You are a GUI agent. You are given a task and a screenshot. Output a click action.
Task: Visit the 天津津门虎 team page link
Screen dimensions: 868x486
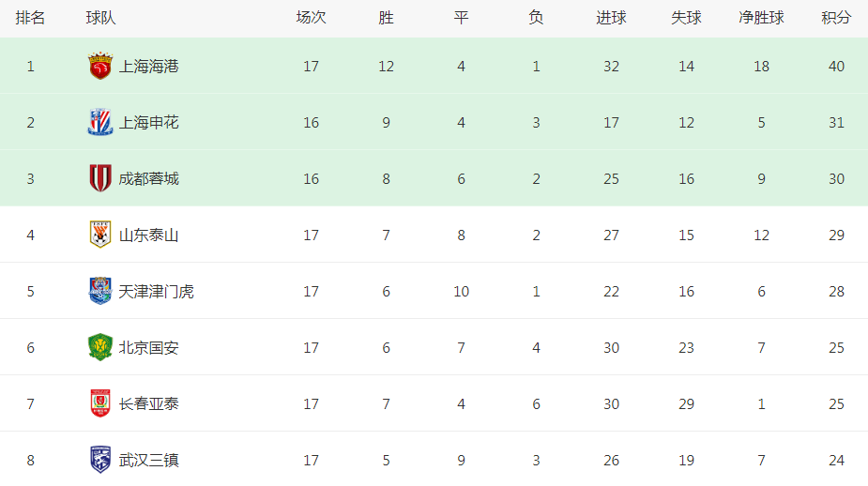(x=156, y=291)
